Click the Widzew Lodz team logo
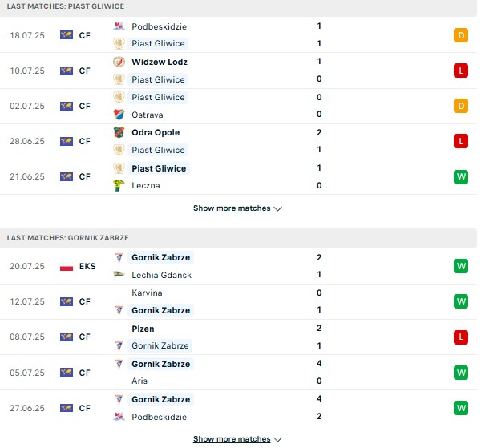This screenshot has width=481, height=448. click(119, 62)
